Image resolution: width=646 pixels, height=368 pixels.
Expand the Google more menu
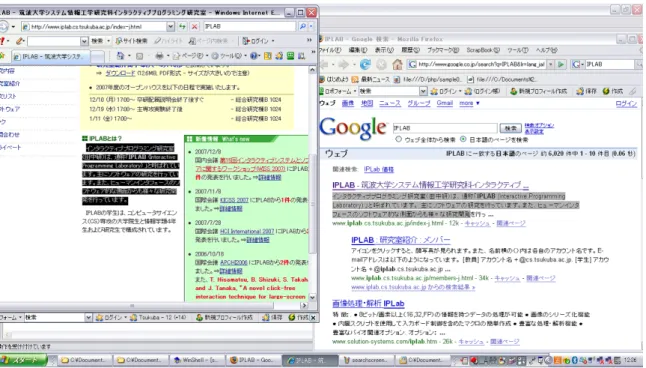click(469, 103)
